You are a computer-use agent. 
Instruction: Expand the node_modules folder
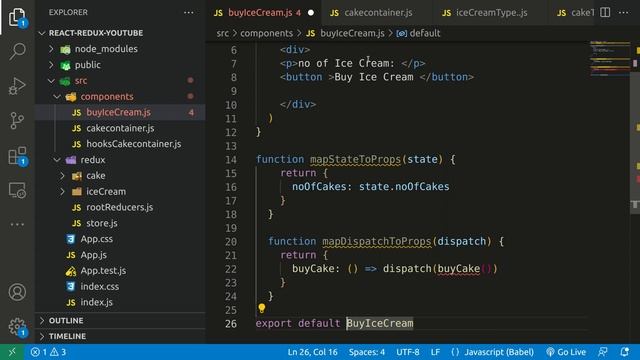pyautogui.click(x=106, y=49)
